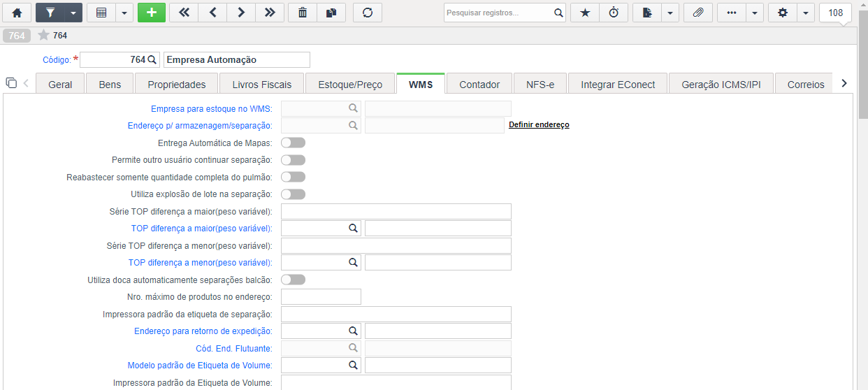Refresh the record with the reload icon
The height and width of the screenshot is (390, 868).
point(368,13)
